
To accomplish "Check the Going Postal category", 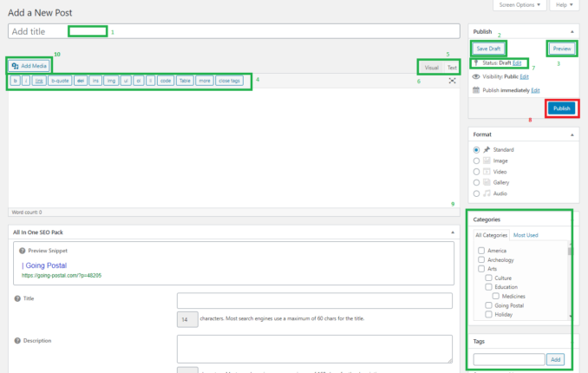I will 488,305.
